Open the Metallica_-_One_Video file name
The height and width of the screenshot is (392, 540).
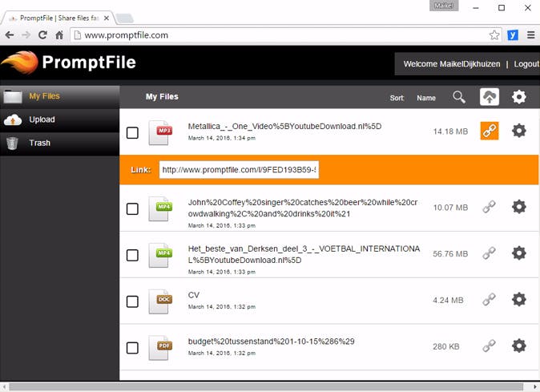pyautogui.click(x=284, y=127)
